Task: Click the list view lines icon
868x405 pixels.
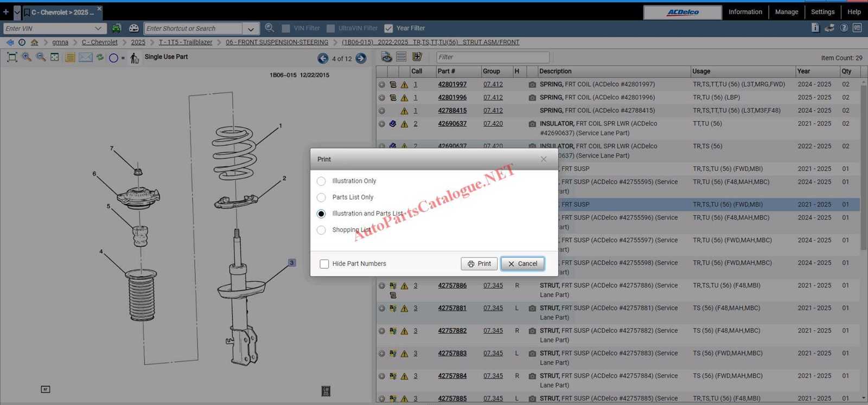Action: tap(401, 56)
